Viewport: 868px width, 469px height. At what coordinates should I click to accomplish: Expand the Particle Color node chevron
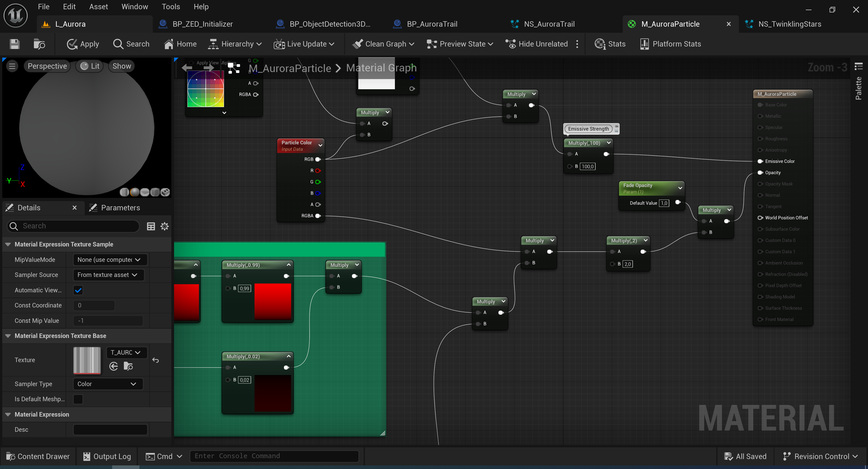coord(321,145)
